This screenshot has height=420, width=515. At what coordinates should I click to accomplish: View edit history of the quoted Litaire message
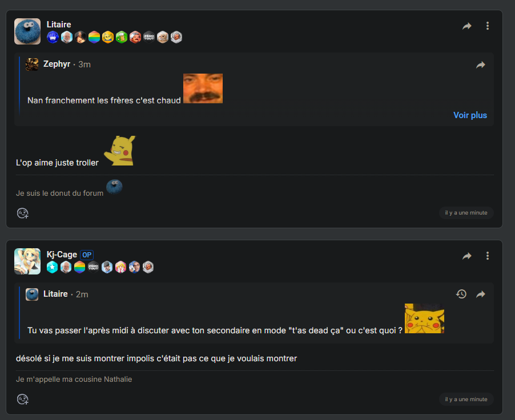461,294
